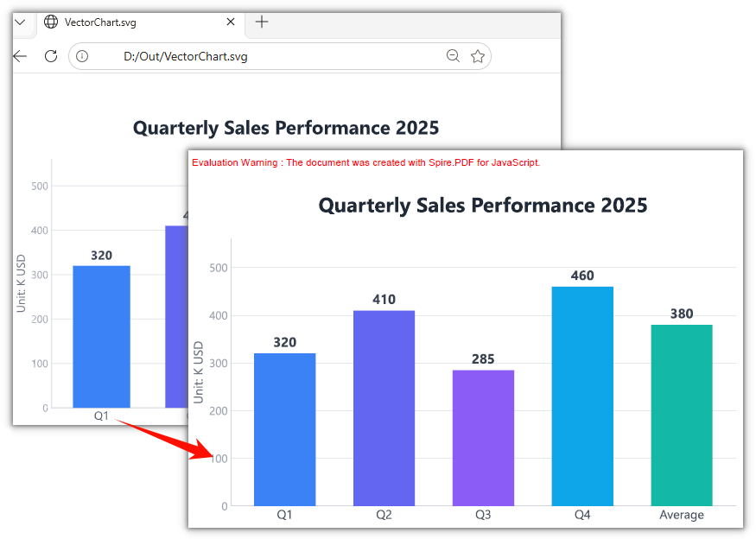Image resolution: width=756 pixels, height=539 pixels.
Task: Focus the address bar showing D:/Out/VectorChart.svg
Action: (x=280, y=56)
